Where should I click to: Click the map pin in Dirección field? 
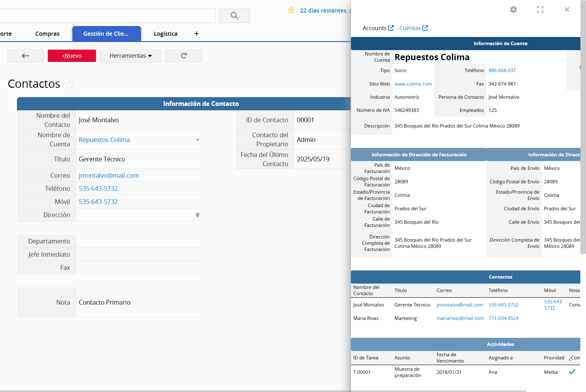pos(197,215)
